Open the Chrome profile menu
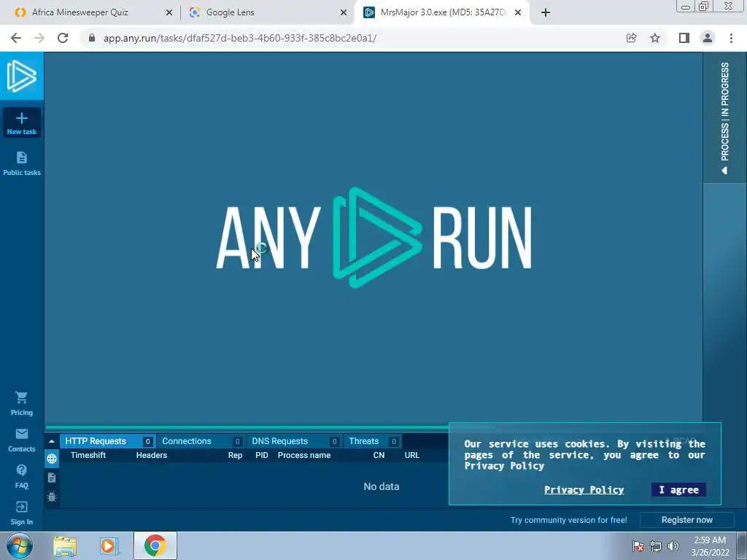Image resolution: width=747 pixels, height=560 pixels. pos(708,38)
